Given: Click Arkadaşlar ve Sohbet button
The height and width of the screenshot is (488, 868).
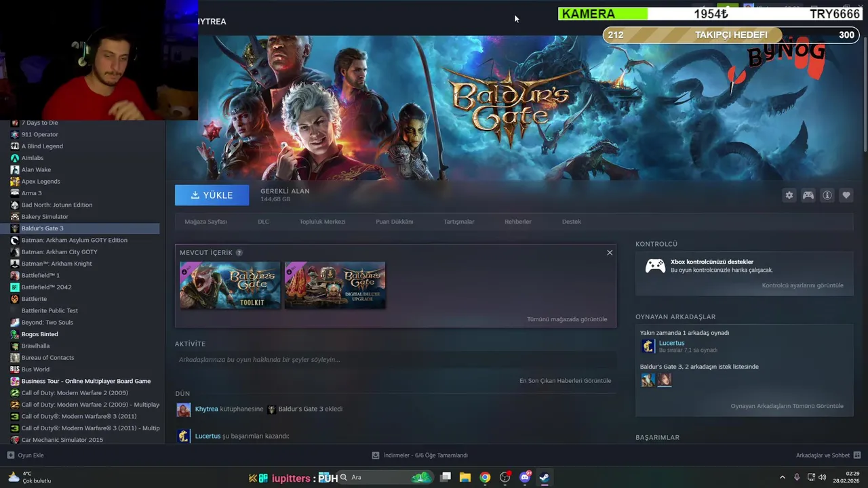Looking at the screenshot, I should coord(829,455).
